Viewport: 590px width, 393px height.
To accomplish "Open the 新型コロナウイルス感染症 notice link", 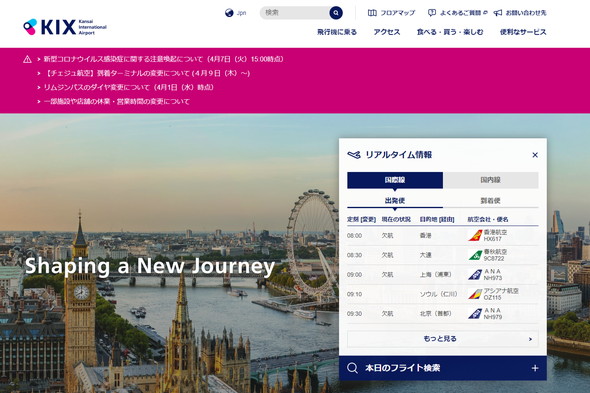I will [163, 59].
